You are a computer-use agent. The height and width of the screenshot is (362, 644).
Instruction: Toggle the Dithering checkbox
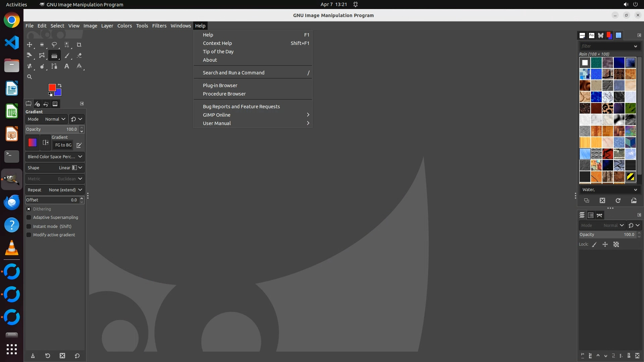click(x=29, y=209)
